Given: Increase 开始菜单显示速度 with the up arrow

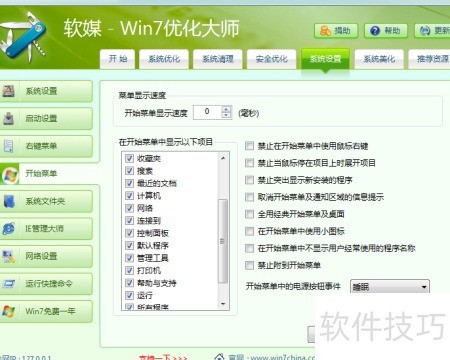Looking at the screenshot, I should tap(226, 109).
